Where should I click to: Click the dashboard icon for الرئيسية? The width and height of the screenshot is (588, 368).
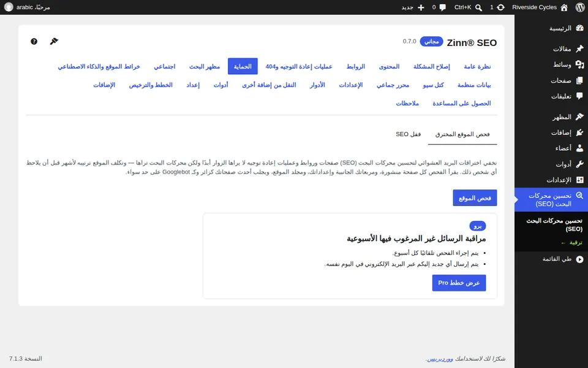(579, 28)
